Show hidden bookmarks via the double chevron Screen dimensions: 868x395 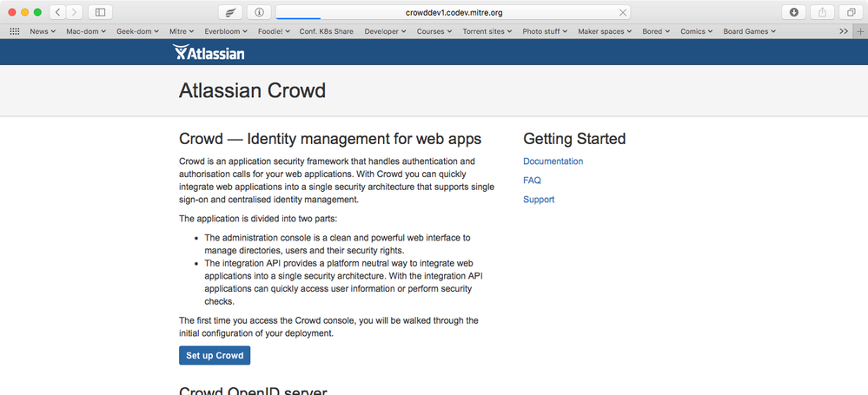pos(844,31)
